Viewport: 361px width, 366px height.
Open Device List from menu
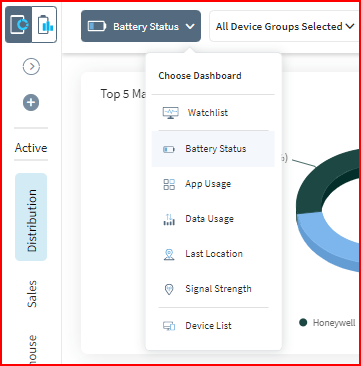213,326
